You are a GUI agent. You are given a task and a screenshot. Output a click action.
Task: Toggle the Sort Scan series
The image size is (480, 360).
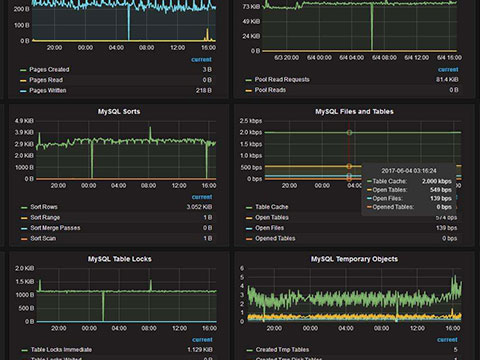click(x=43, y=238)
